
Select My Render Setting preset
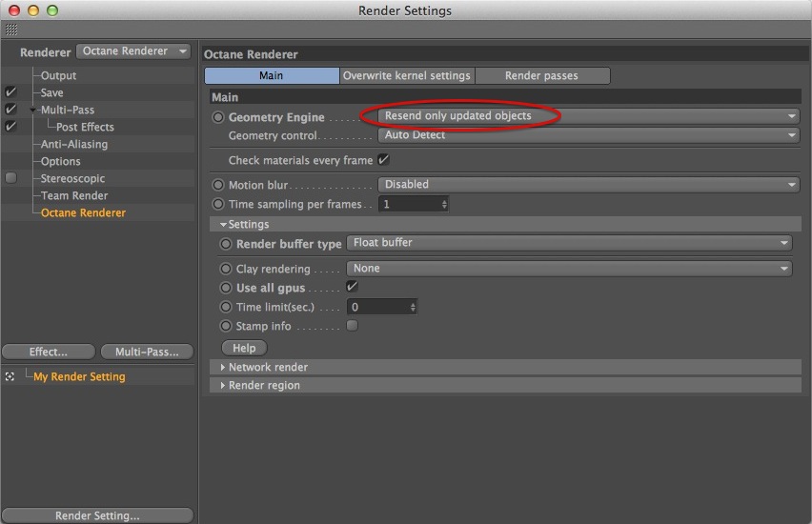tap(79, 377)
